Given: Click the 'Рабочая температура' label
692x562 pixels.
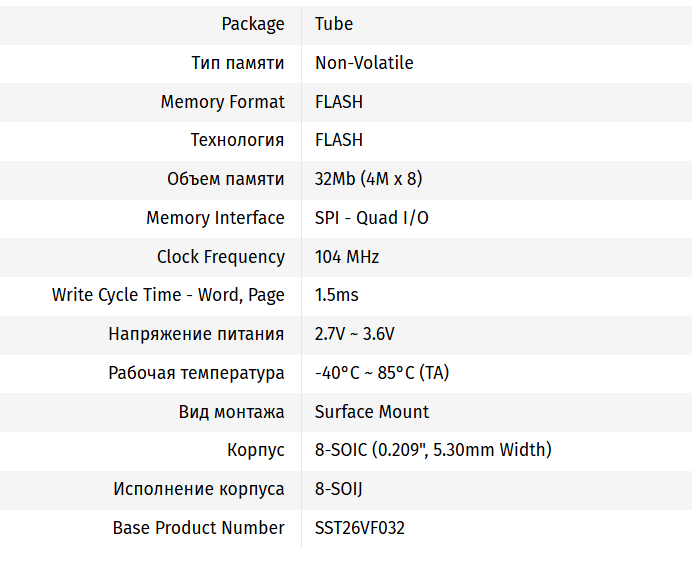Looking at the screenshot, I should point(196,373).
